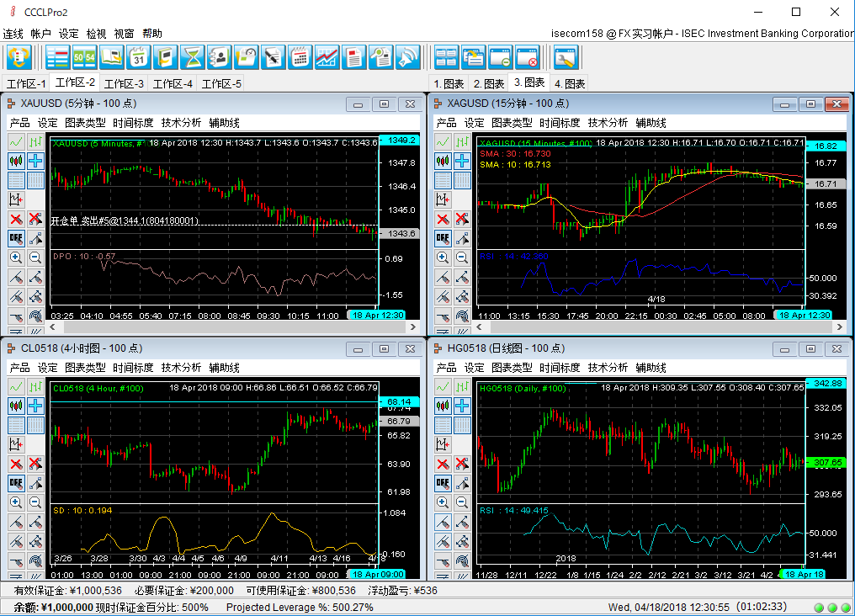Click the close-window red X toolbar icon

tap(528, 58)
